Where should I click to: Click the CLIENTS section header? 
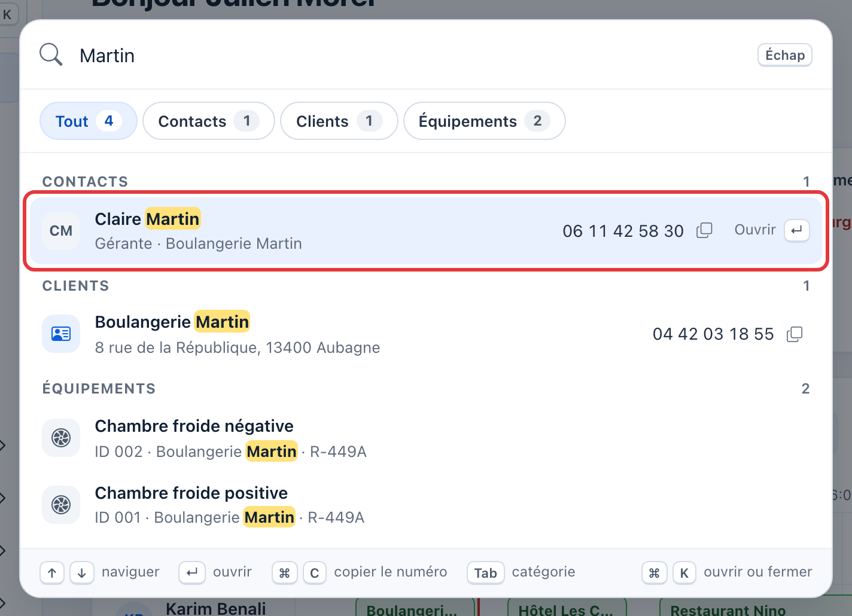75,286
